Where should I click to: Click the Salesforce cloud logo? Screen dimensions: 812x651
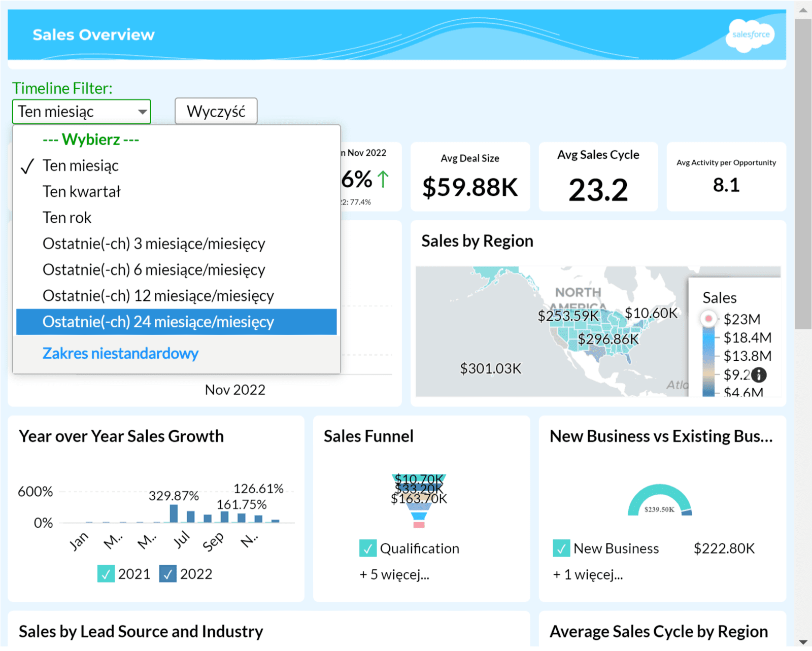pos(750,35)
